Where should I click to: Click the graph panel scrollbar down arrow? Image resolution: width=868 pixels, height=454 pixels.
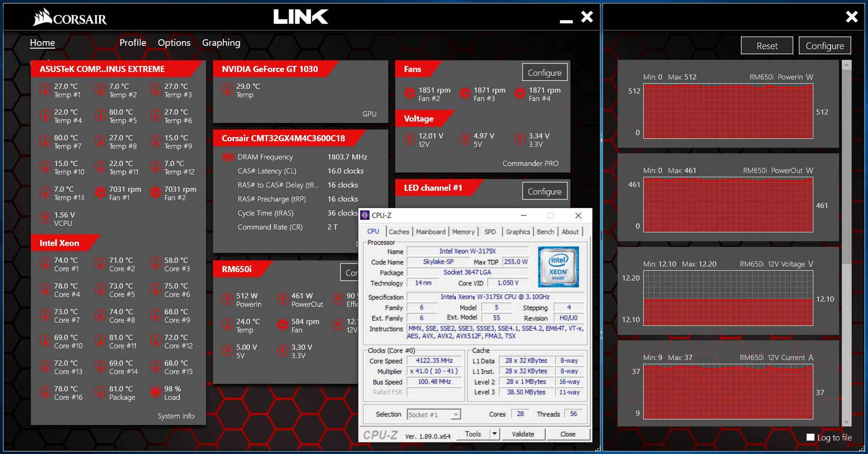[x=847, y=422]
